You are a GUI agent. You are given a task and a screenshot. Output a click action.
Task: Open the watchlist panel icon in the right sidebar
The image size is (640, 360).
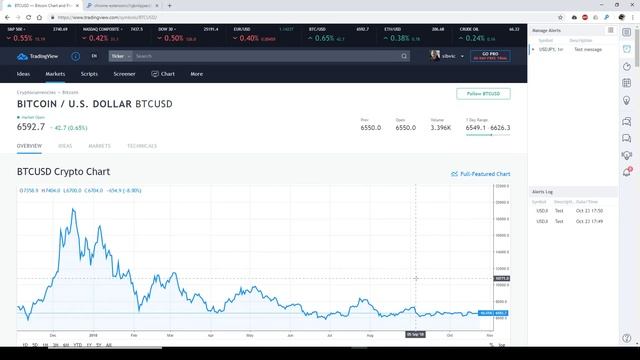[627, 32]
